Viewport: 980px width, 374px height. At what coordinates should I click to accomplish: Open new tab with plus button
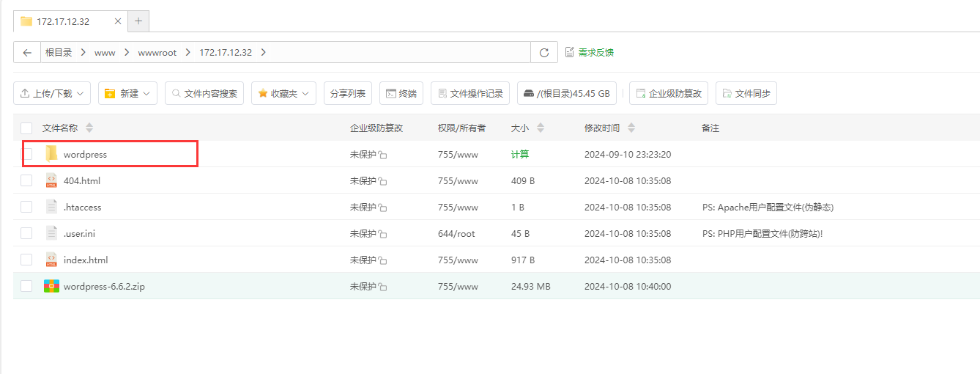point(138,21)
